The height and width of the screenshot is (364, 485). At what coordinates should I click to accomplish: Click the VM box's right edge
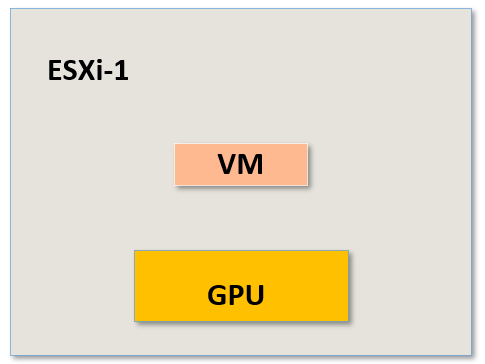pyautogui.click(x=307, y=164)
